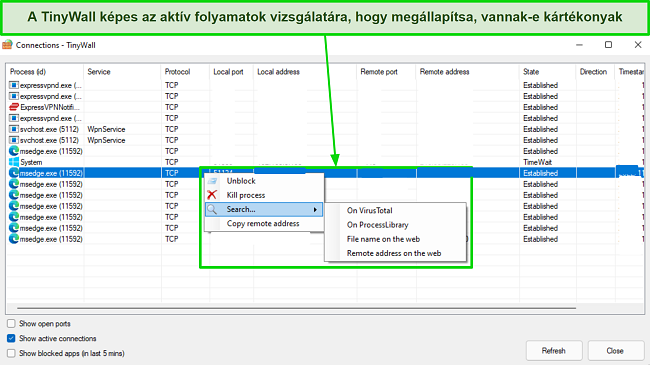Image resolution: width=650 pixels, height=365 pixels.
Task: Select the System process name
Action: coord(31,162)
